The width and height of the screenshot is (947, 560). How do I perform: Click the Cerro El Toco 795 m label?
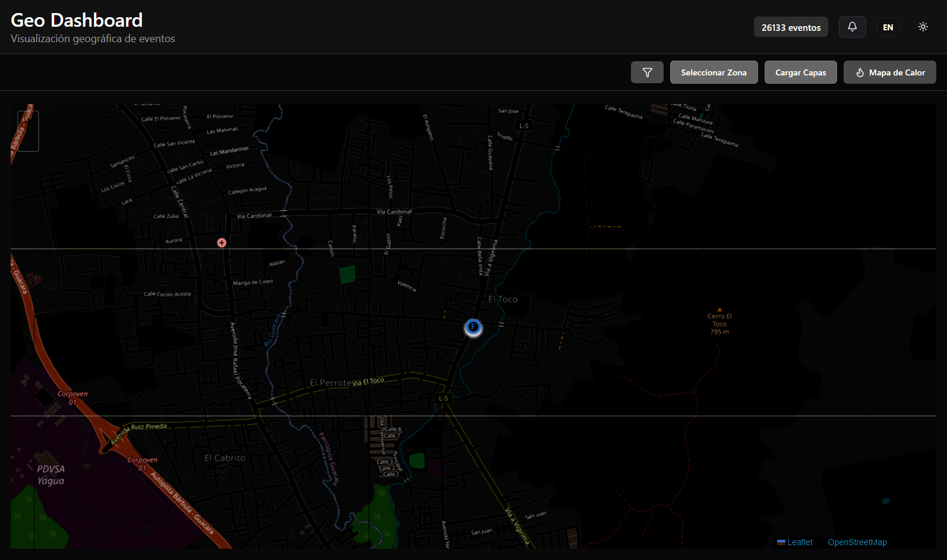[719, 324]
